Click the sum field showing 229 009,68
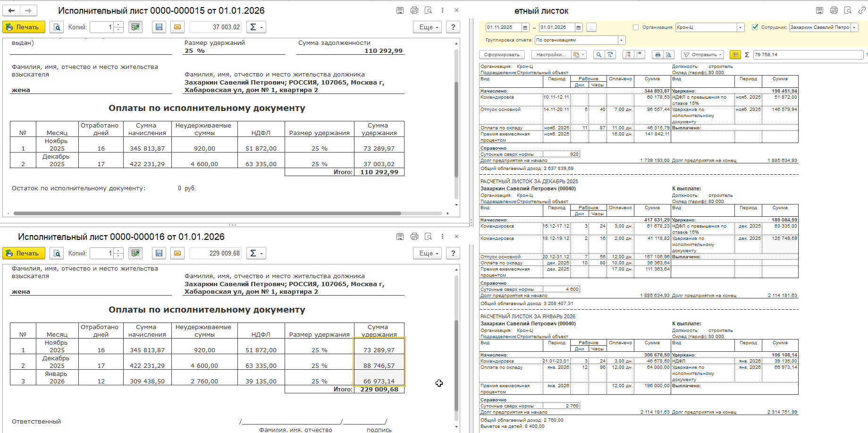 (x=216, y=253)
